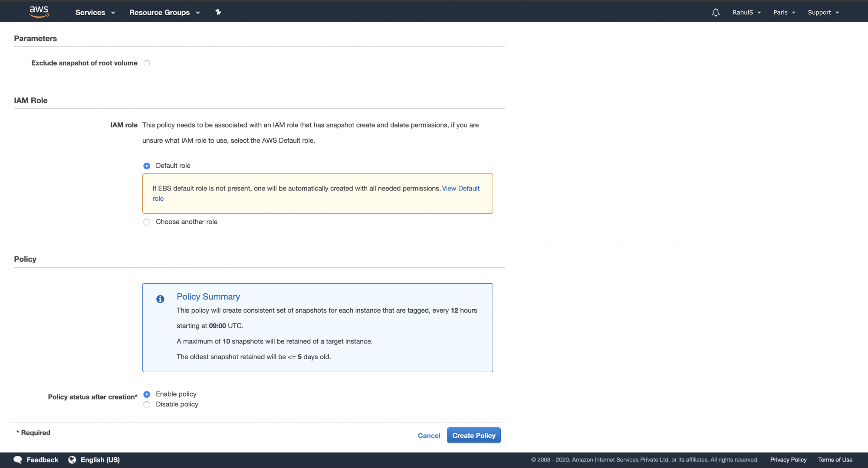
Task: Open the Resource Groups dropdown
Action: coord(164,13)
